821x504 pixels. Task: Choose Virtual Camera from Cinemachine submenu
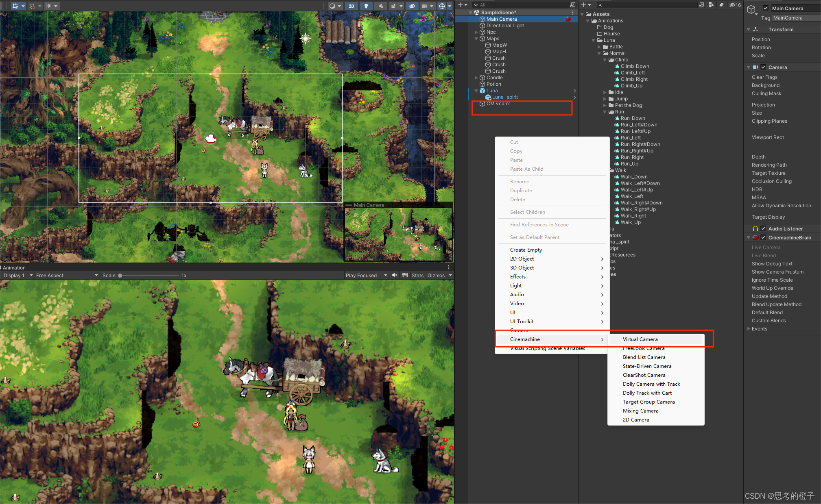click(640, 339)
